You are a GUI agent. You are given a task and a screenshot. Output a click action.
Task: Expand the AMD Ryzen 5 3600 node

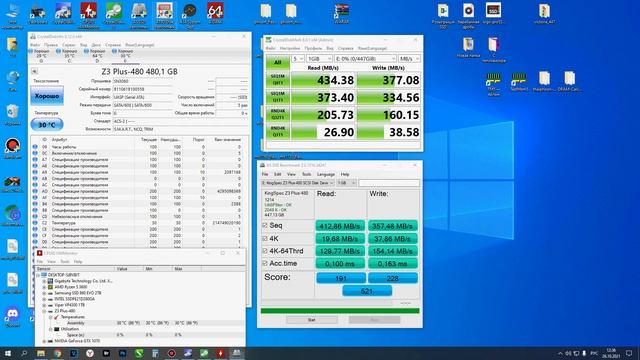point(44,287)
